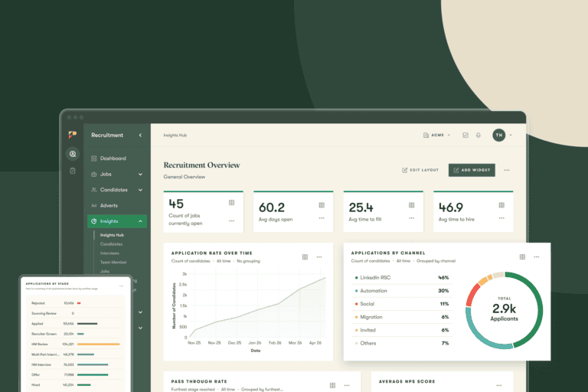Open more options for Average NPS Score
588x392 pixels.
[x=498, y=386]
